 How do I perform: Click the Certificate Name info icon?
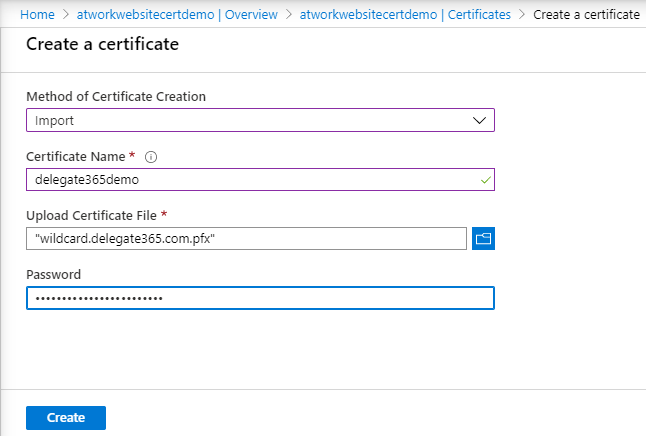click(152, 157)
